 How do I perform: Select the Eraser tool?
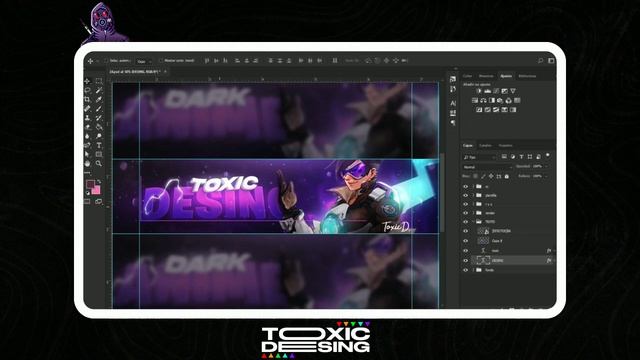coord(87,127)
